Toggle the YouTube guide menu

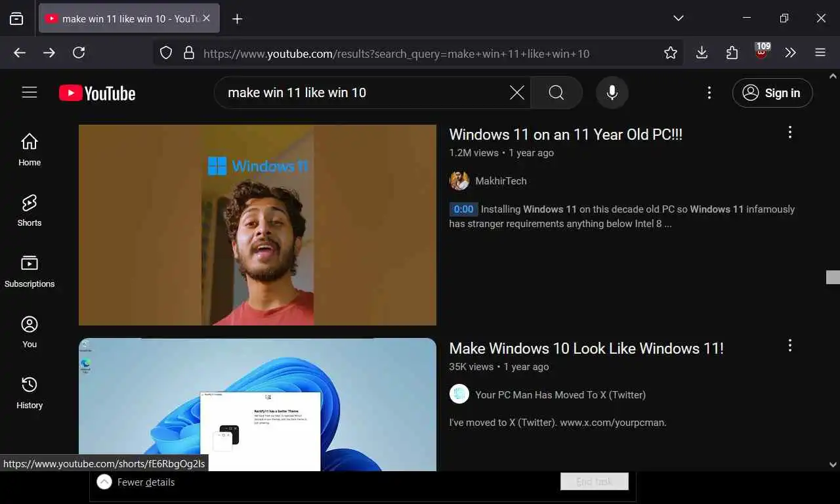tap(30, 93)
